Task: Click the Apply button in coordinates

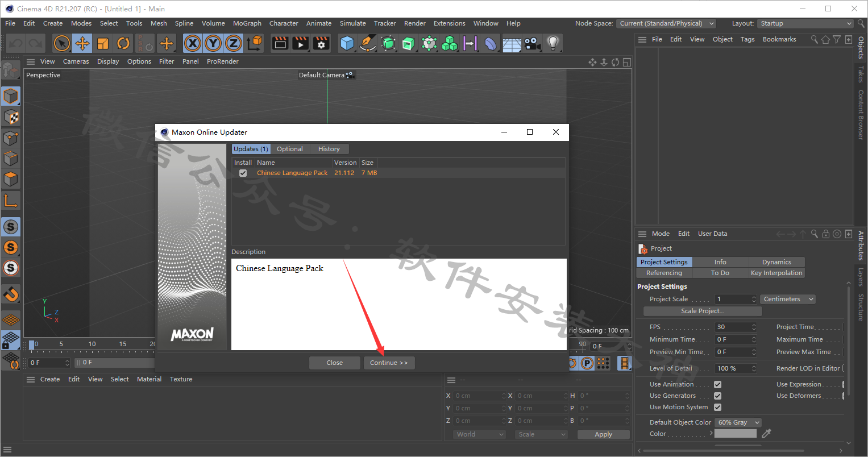Action: coord(604,434)
